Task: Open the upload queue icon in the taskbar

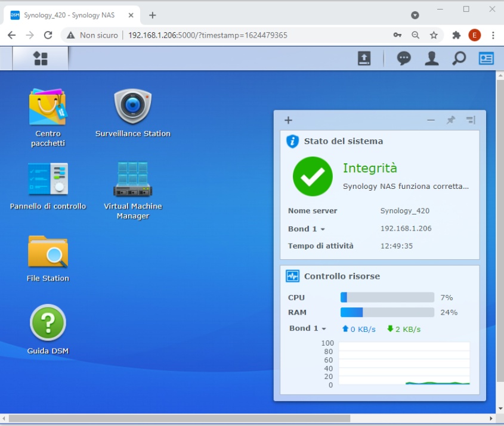Action: tap(364, 58)
